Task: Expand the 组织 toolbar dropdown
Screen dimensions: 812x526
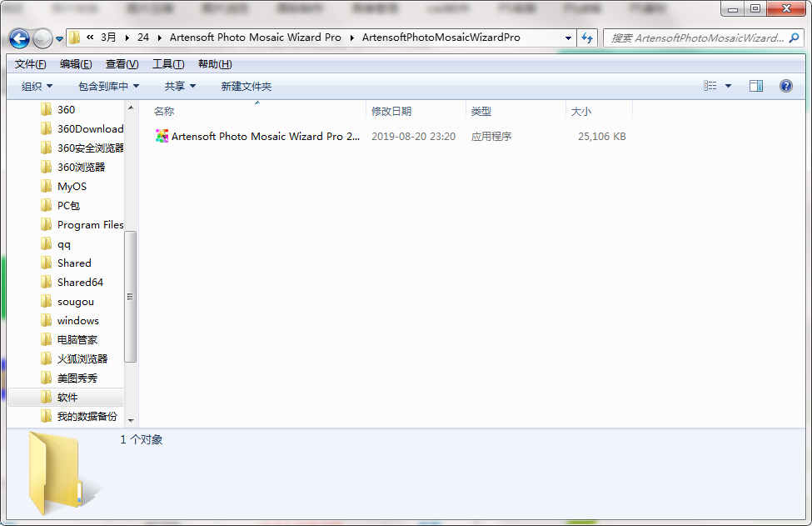Action: pyautogui.click(x=37, y=86)
